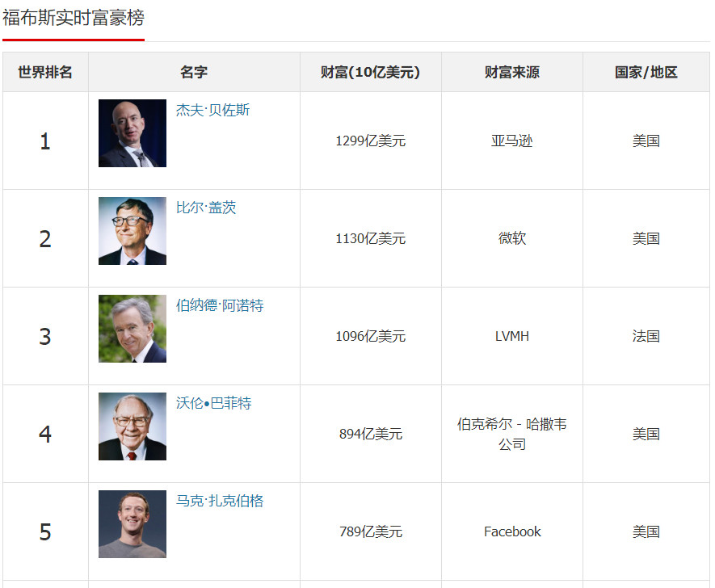
Task: Click Bernard Arnault portrait photo
Action: click(132, 329)
